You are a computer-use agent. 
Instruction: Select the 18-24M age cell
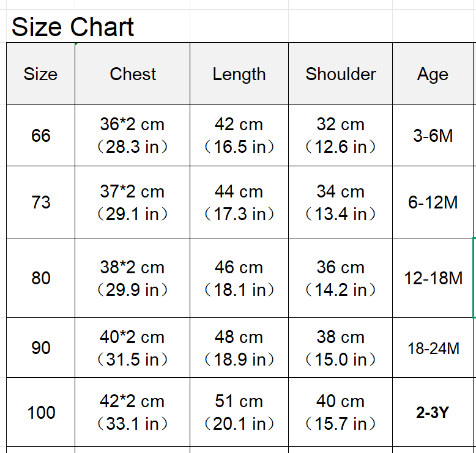(x=433, y=348)
